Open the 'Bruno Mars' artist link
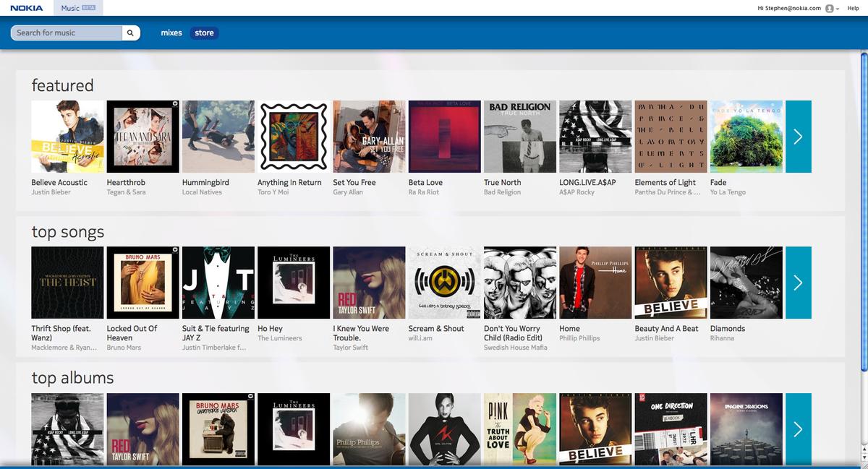This screenshot has width=868, height=469. 124,348
